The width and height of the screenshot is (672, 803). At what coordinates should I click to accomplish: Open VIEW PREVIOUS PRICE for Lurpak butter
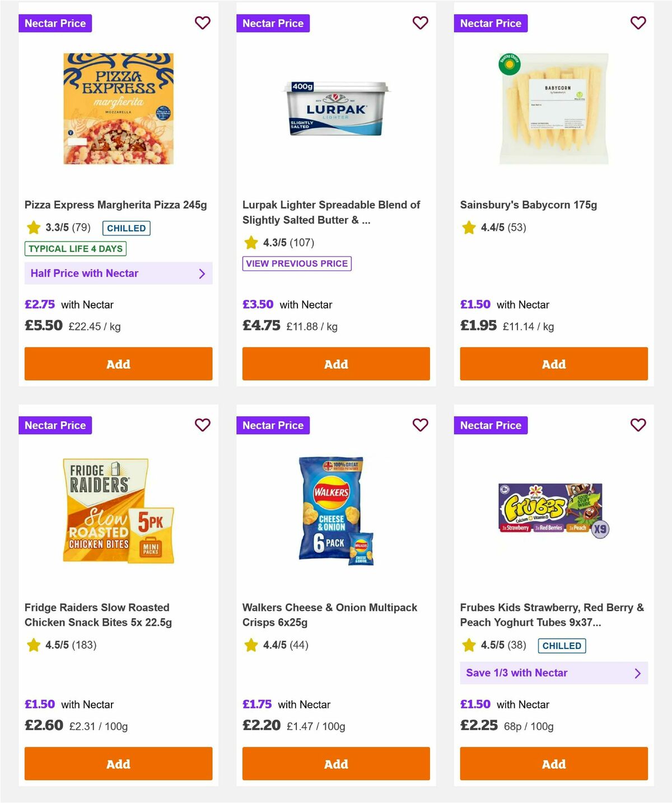tap(297, 263)
